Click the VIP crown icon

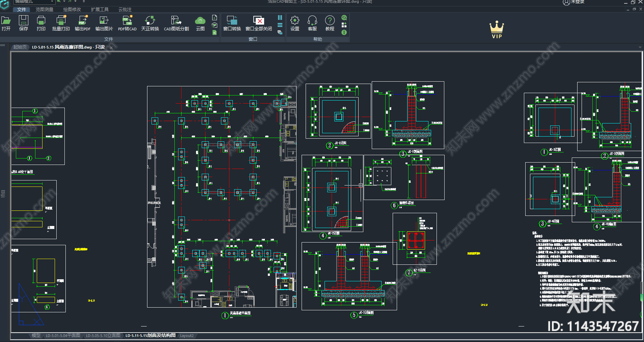pyautogui.click(x=497, y=29)
